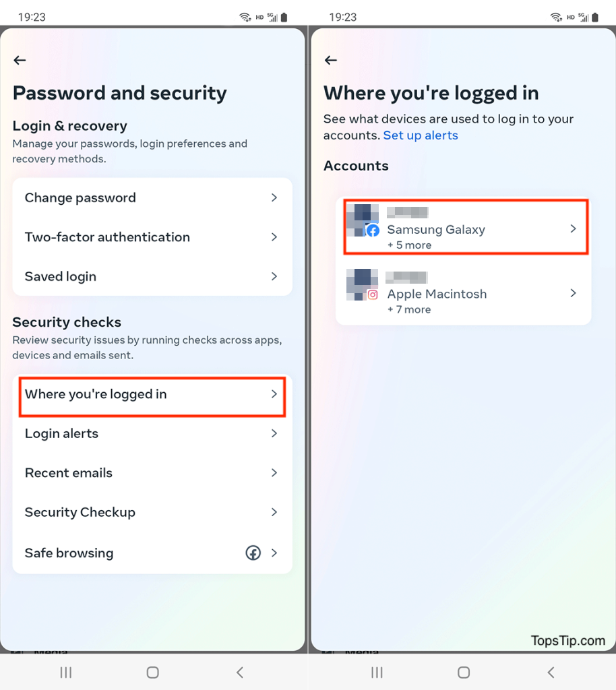Tap Instagram badge on Apple Macintosh account
This screenshot has width=616, height=690.
point(373,295)
